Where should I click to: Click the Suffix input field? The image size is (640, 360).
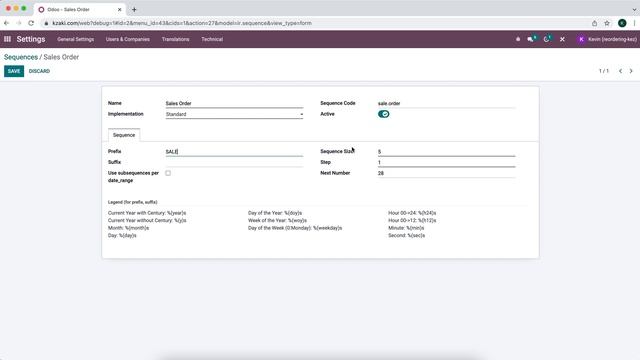click(x=234, y=162)
